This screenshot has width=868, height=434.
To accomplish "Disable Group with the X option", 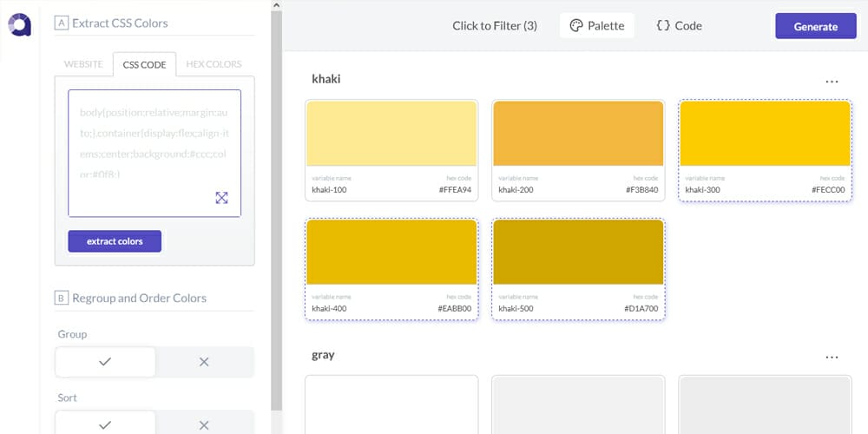I will (x=204, y=361).
